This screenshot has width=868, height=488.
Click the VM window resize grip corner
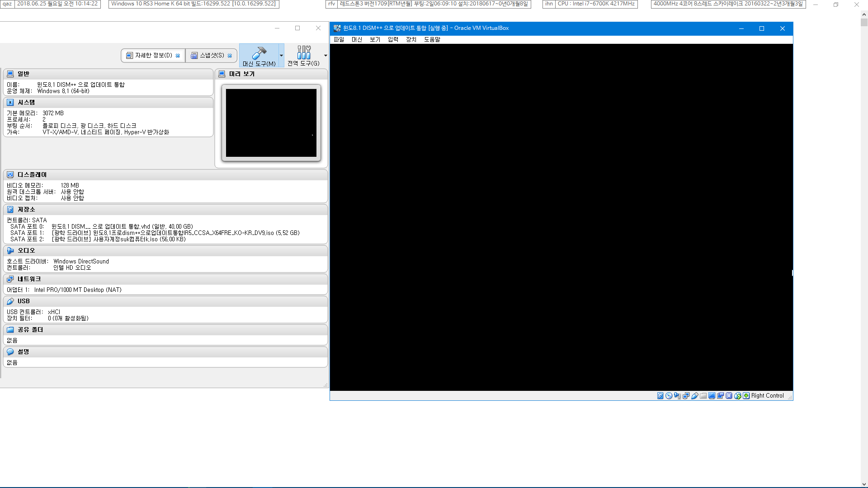790,397
